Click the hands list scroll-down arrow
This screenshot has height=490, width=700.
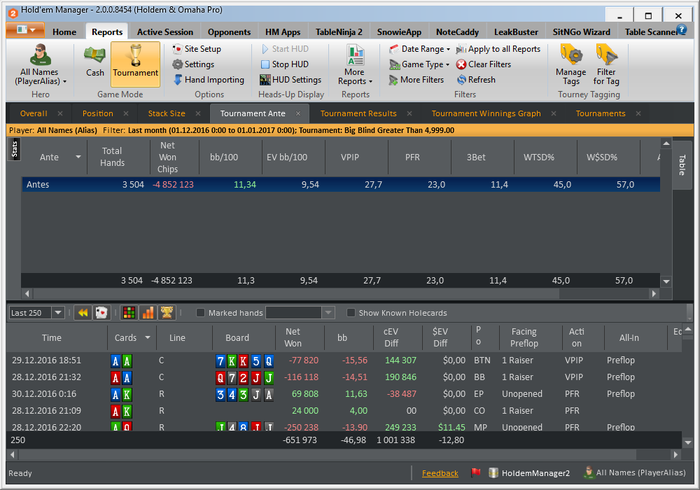point(688,442)
